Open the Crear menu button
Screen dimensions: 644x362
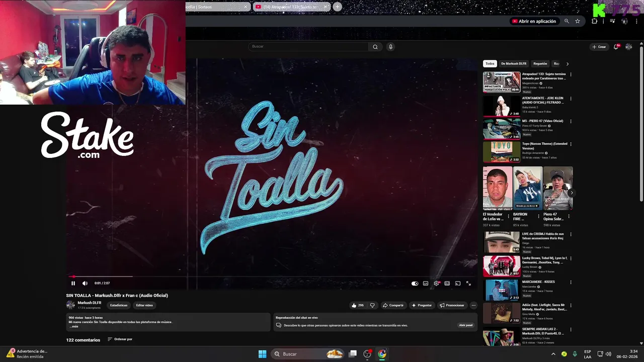(x=599, y=47)
